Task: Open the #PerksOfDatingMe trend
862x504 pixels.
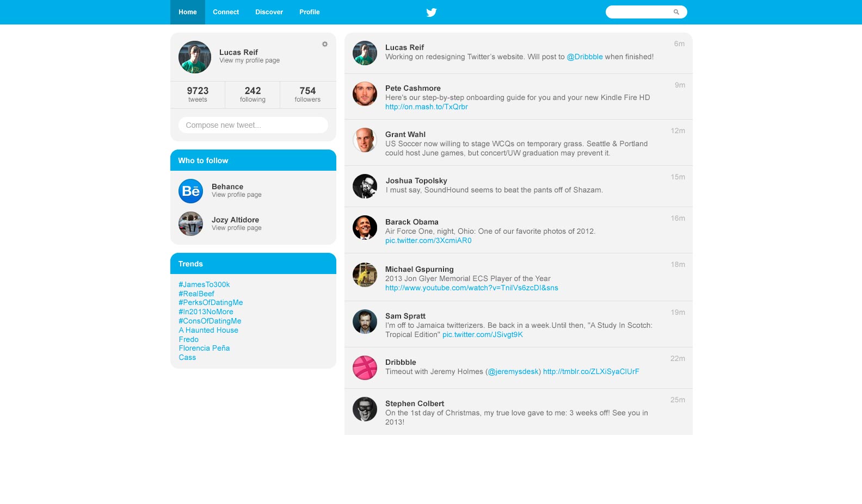Action: tap(211, 302)
